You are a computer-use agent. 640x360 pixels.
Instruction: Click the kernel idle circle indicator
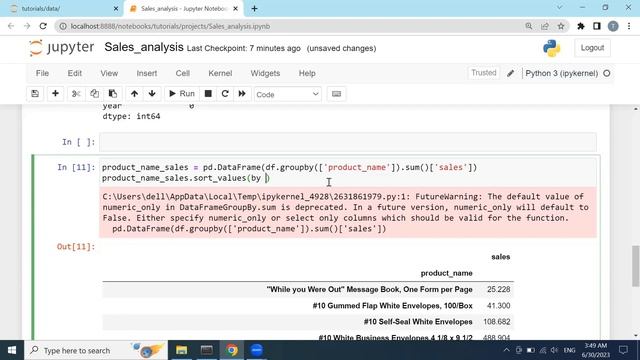tap(607, 73)
